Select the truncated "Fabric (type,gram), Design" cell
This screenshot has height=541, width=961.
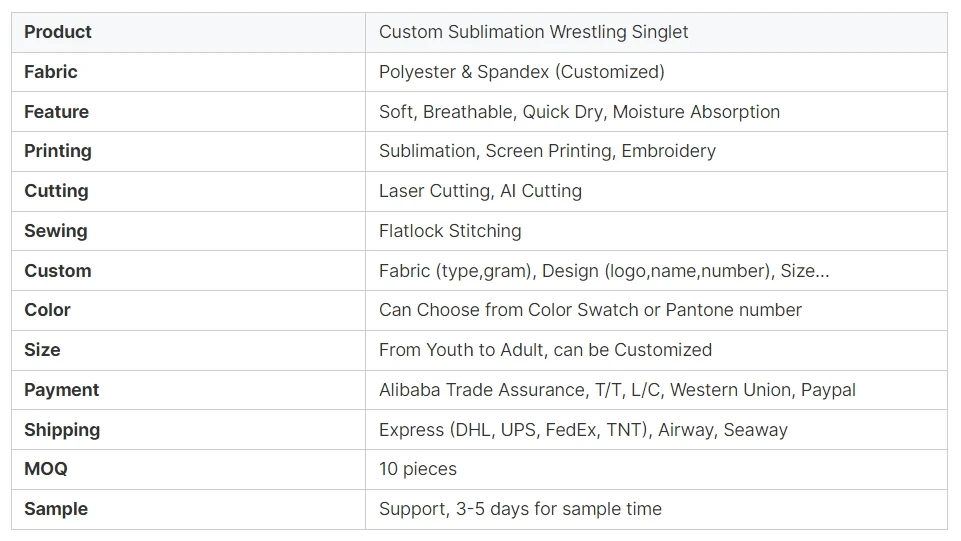603,271
